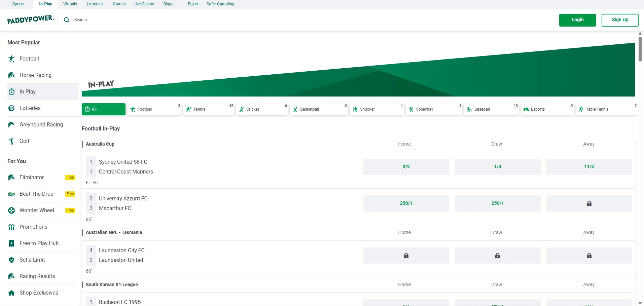Open Racing Results in the sidebar
Viewport: 644px width, 306px height.
pos(41,276)
